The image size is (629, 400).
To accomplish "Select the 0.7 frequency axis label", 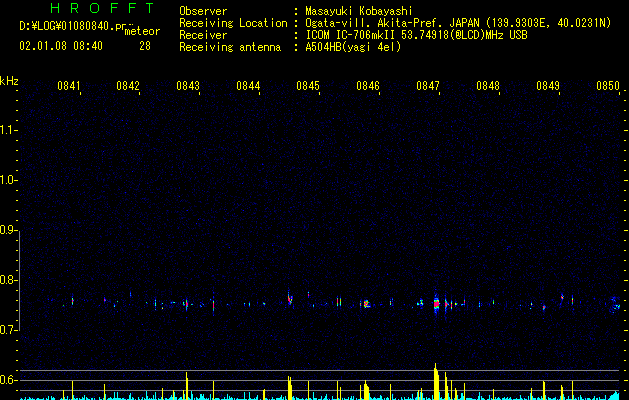I will click(8, 330).
